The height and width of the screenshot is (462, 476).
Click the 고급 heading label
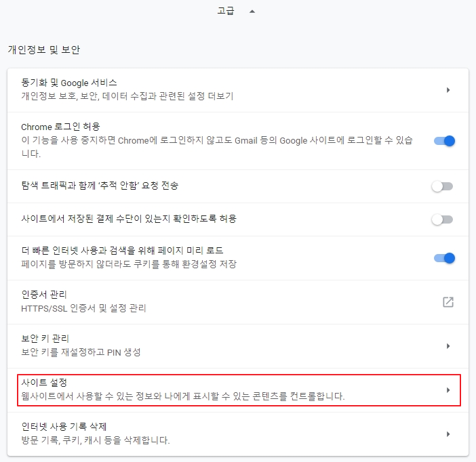226,11
